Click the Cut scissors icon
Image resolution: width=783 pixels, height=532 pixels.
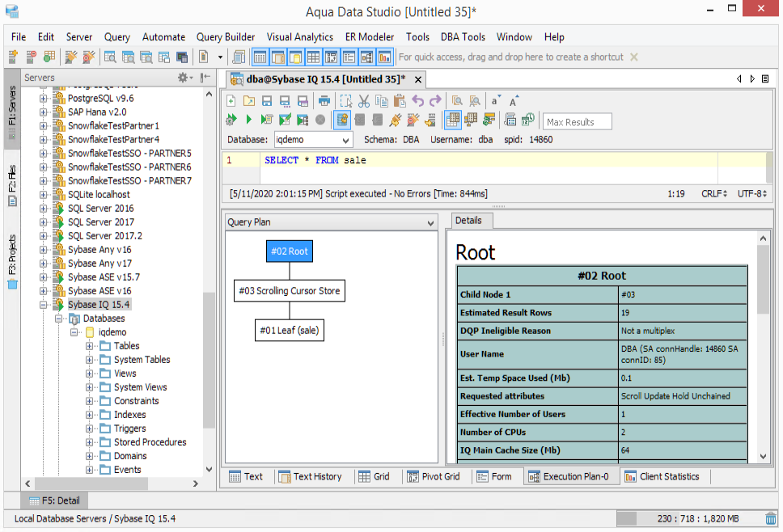(363, 101)
